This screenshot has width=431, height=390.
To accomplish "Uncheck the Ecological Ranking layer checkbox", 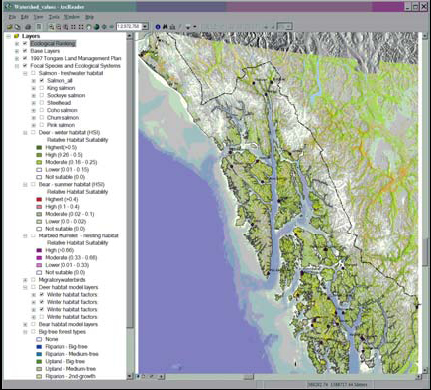I will 25,44.
